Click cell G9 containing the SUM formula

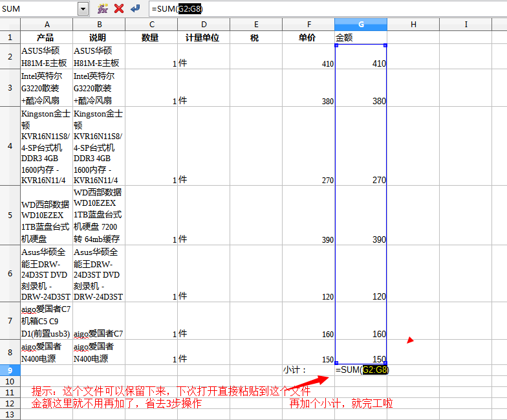point(361,370)
